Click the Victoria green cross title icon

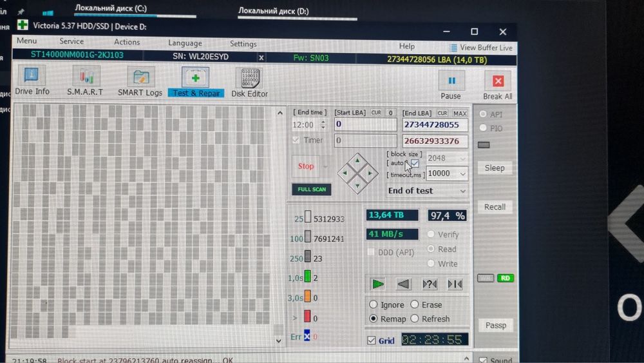click(x=23, y=26)
